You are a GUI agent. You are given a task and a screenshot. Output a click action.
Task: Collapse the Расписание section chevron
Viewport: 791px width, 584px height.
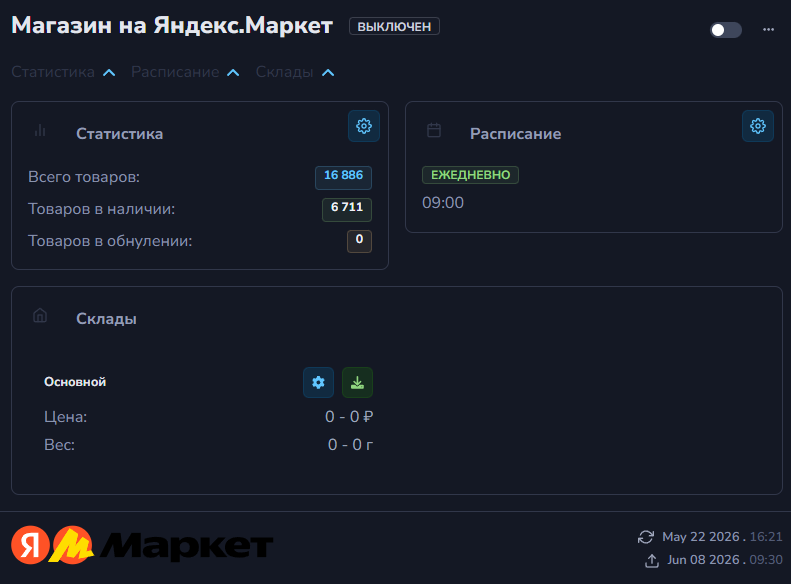pyautogui.click(x=233, y=73)
